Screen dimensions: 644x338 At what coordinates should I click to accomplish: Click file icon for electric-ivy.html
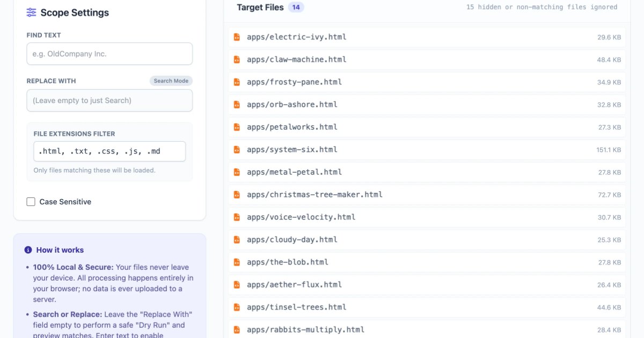pos(237,37)
